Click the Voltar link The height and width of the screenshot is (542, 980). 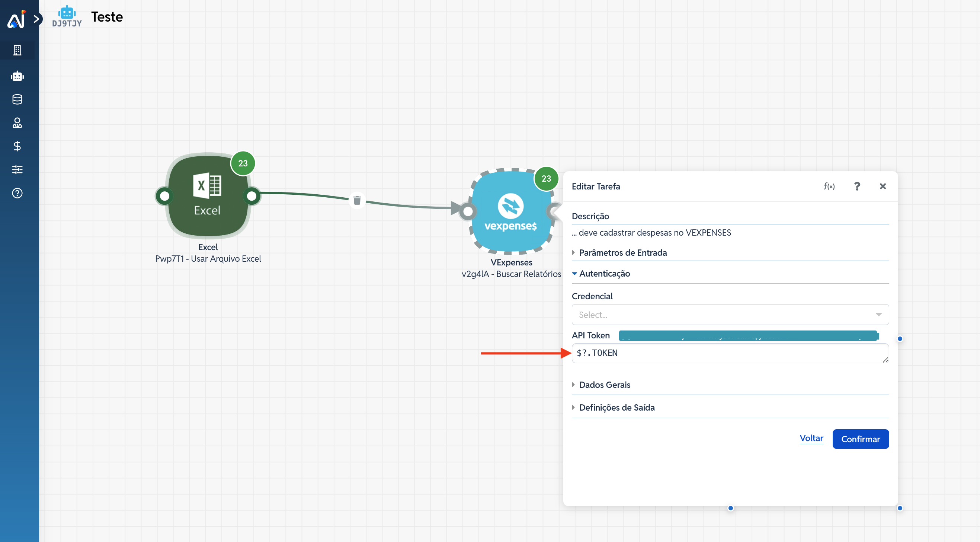(811, 438)
